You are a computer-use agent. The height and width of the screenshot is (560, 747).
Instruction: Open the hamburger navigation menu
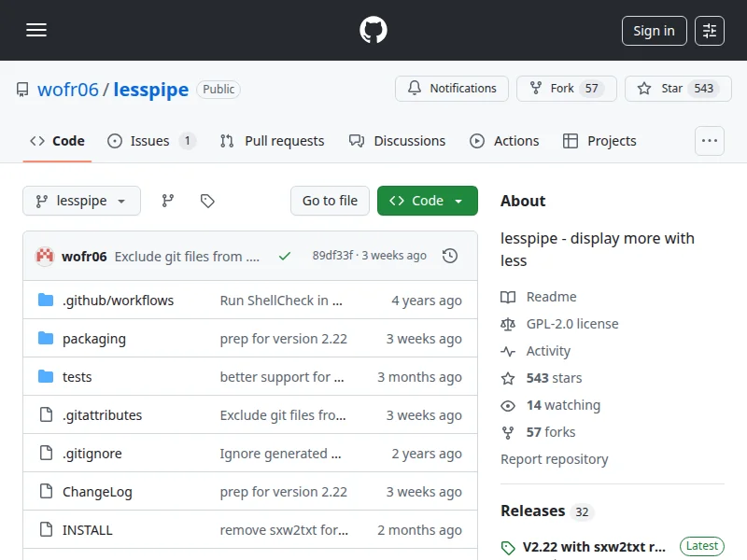pyautogui.click(x=36, y=31)
